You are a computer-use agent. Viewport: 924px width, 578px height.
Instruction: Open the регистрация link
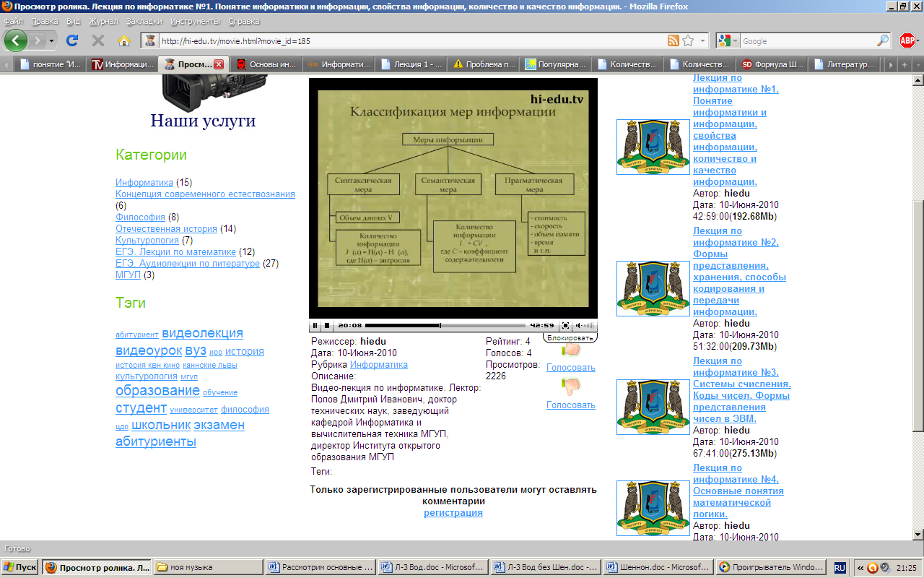(x=453, y=513)
